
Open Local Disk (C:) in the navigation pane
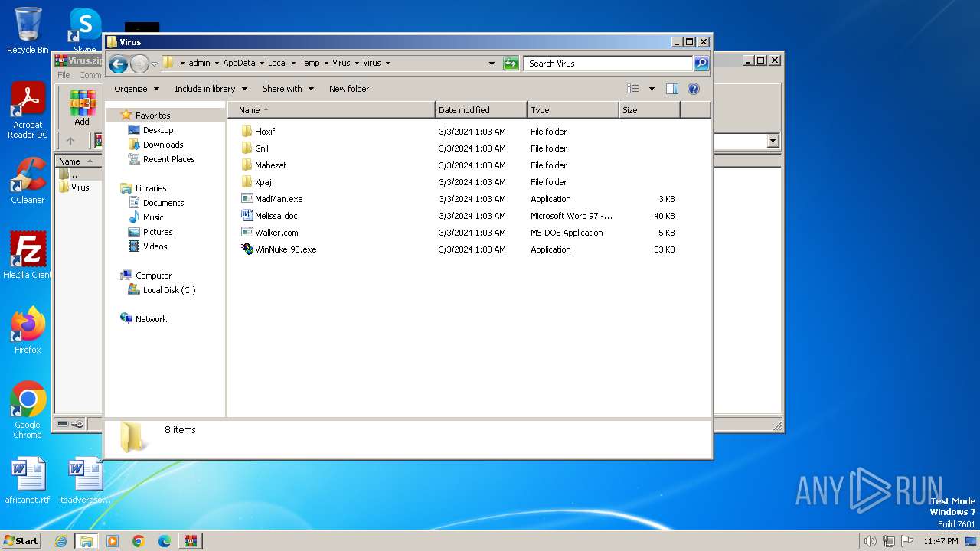[168, 290]
